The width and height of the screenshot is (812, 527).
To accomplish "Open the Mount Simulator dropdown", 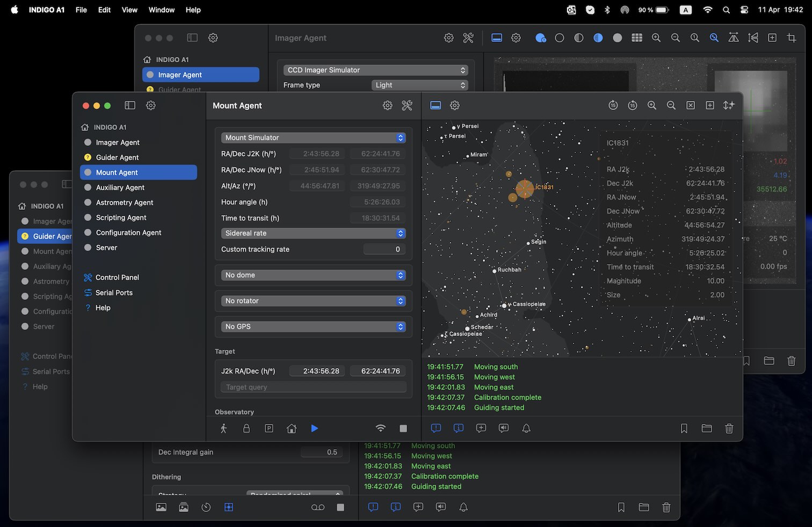I will tap(314, 138).
